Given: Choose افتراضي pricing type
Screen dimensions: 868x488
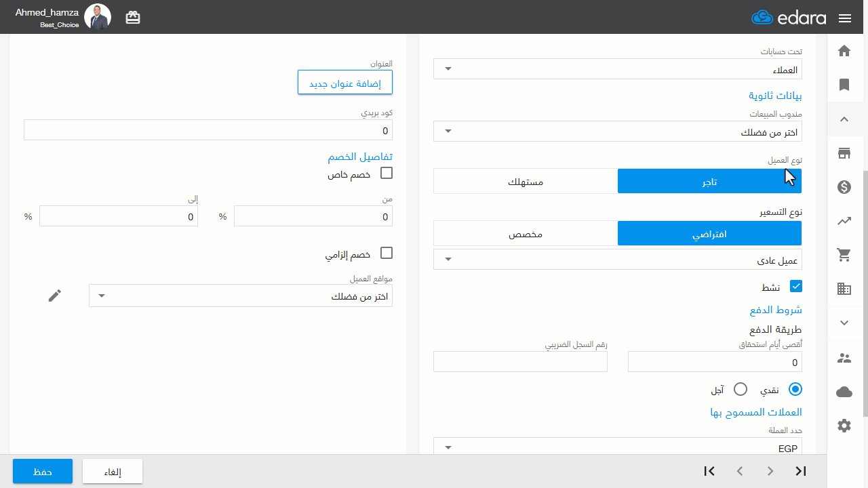Looking at the screenshot, I should pos(709,234).
